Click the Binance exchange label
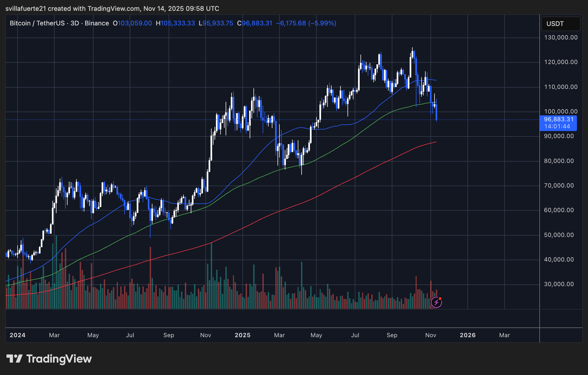 pyautogui.click(x=97, y=23)
